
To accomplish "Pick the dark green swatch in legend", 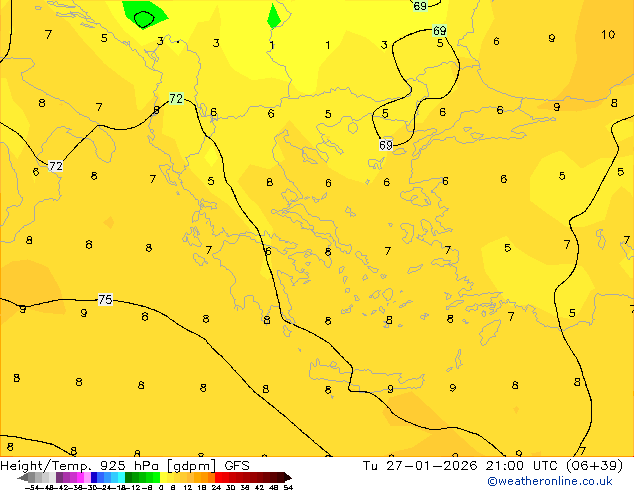I will (x=129, y=477).
